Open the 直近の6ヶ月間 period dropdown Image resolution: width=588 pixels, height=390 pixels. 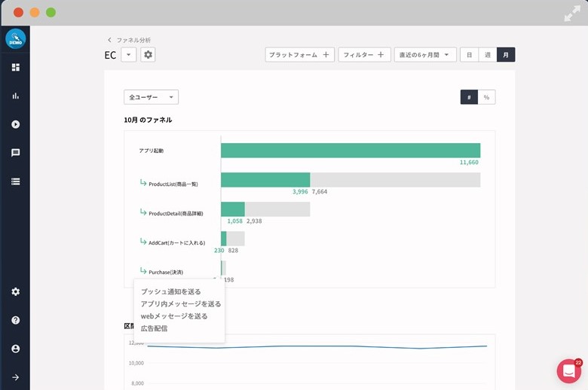pos(425,55)
